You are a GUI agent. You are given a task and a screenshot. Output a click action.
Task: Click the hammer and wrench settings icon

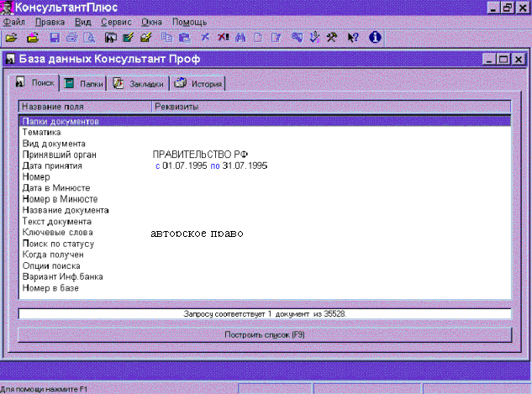332,37
